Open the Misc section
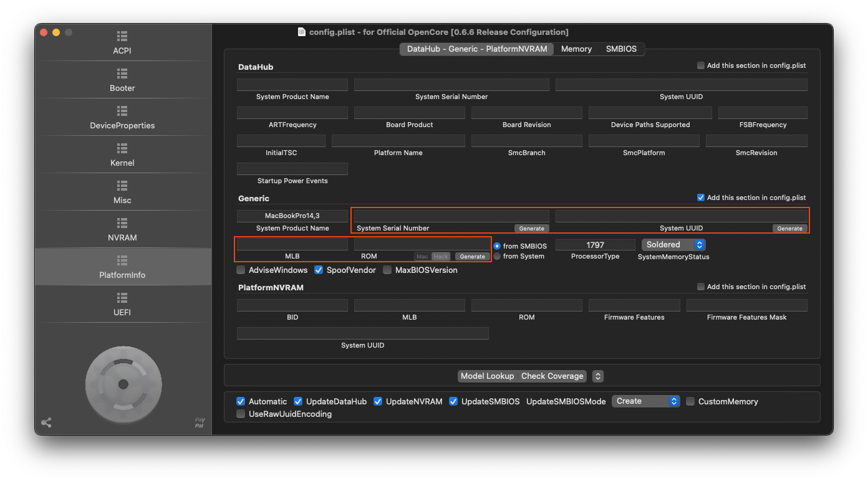Image resolution: width=868 pixels, height=481 pixels. coord(122,192)
